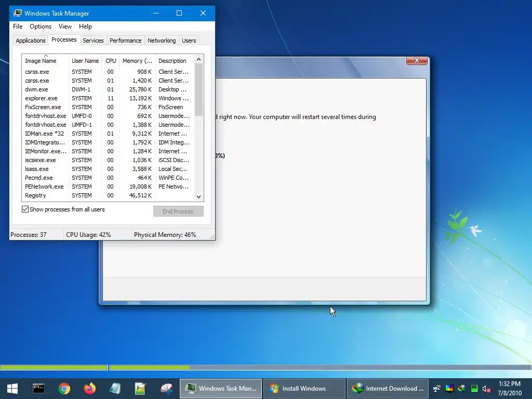The image size is (532, 399).
Task: Select the Registry process row
Action: pos(108,195)
